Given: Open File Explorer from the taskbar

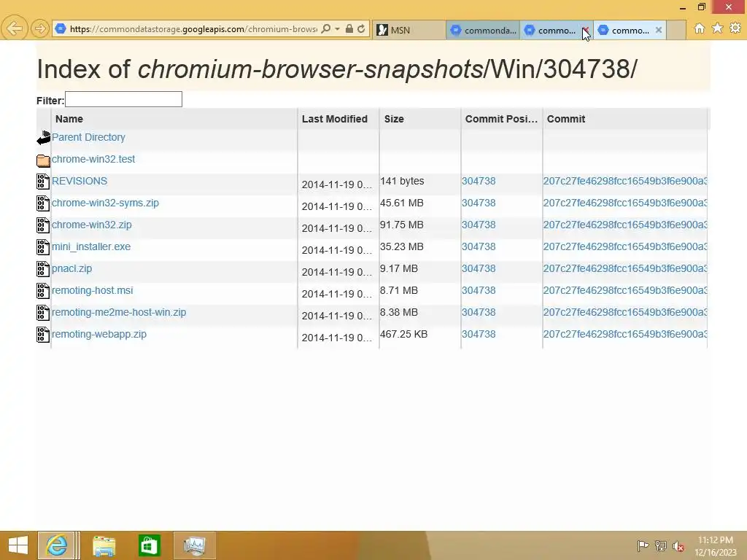Looking at the screenshot, I should [104, 545].
